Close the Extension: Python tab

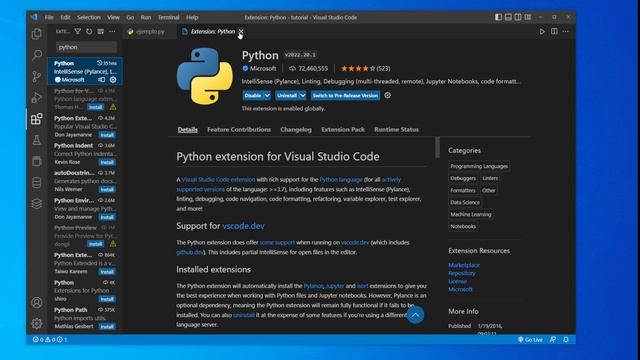coord(241,31)
